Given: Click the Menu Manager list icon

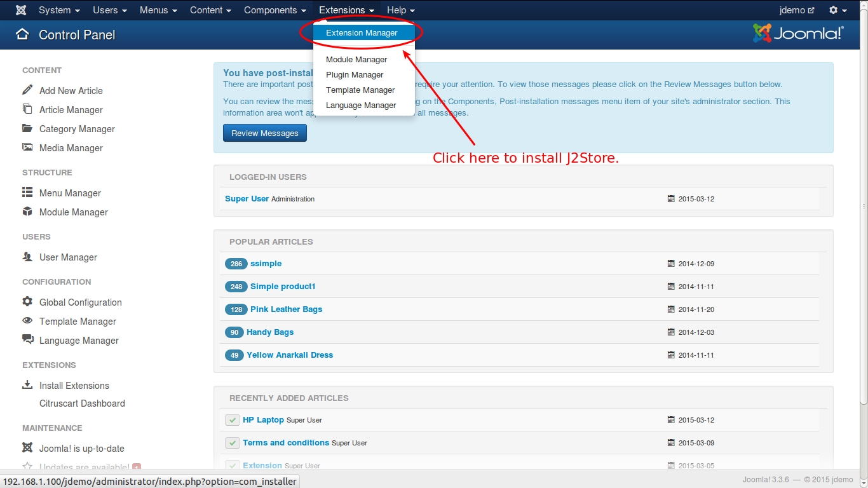Looking at the screenshot, I should [27, 193].
